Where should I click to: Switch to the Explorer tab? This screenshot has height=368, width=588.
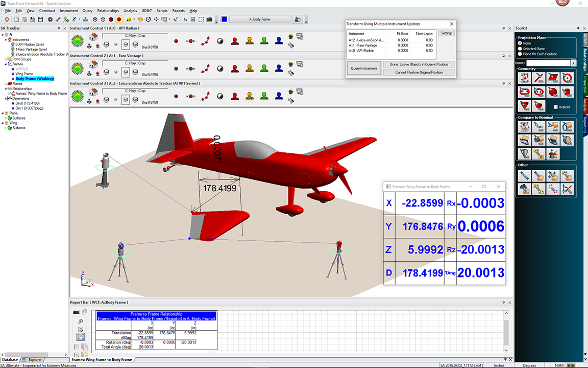click(x=35, y=360)
